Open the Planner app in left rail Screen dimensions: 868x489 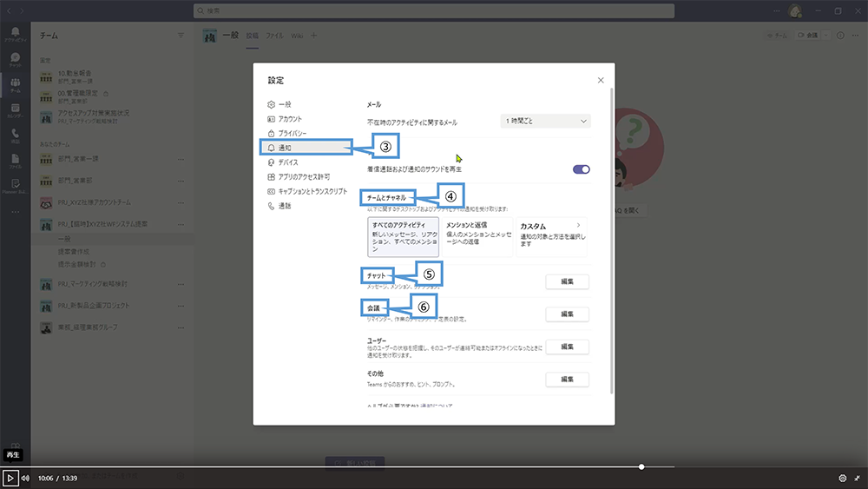15,187
